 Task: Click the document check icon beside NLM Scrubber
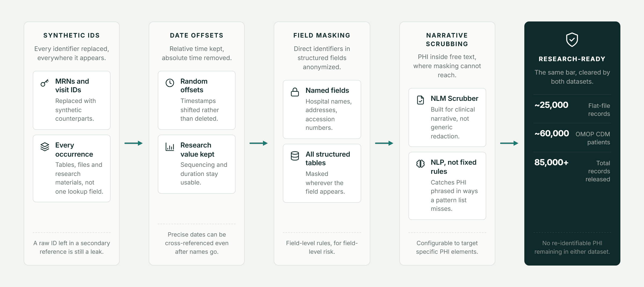tap(420, 100)
